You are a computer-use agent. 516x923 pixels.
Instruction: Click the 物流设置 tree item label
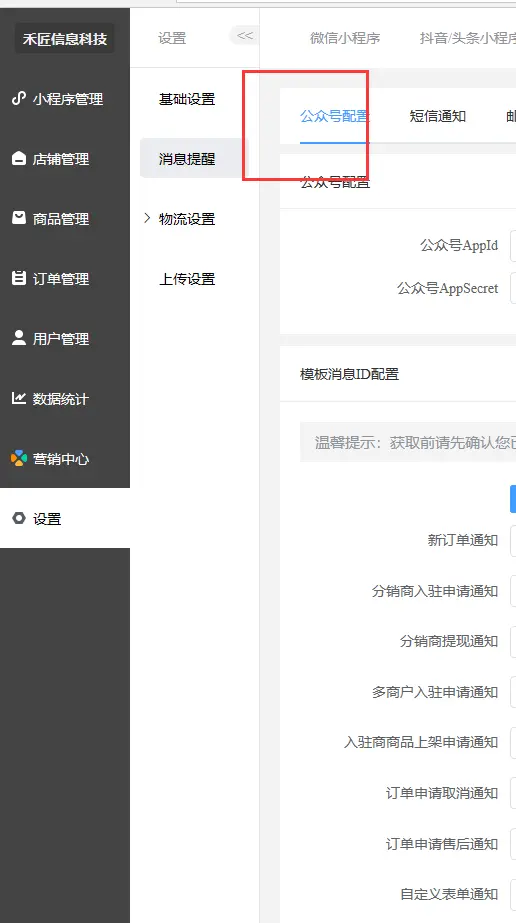click(x=187, y=219)
